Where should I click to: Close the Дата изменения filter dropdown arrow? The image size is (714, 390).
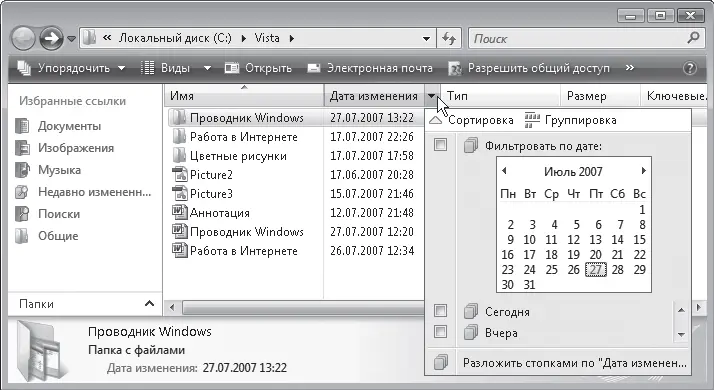432,96
